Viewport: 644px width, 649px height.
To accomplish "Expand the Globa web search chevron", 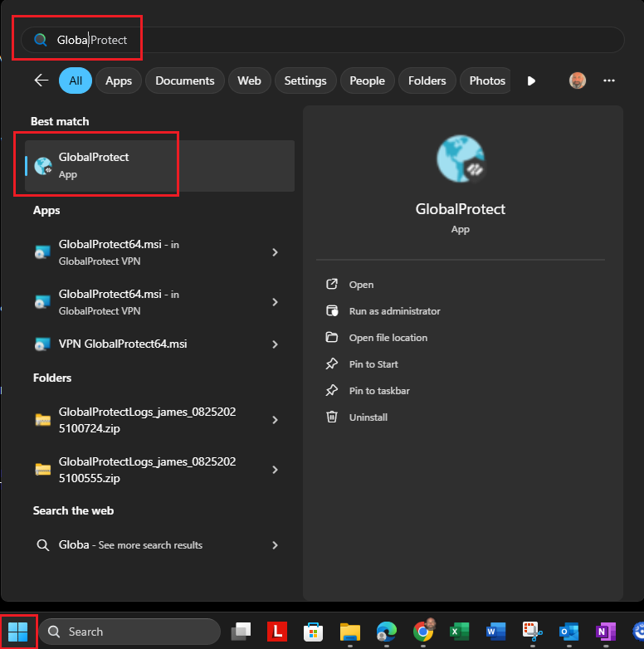I will point(275,545).
